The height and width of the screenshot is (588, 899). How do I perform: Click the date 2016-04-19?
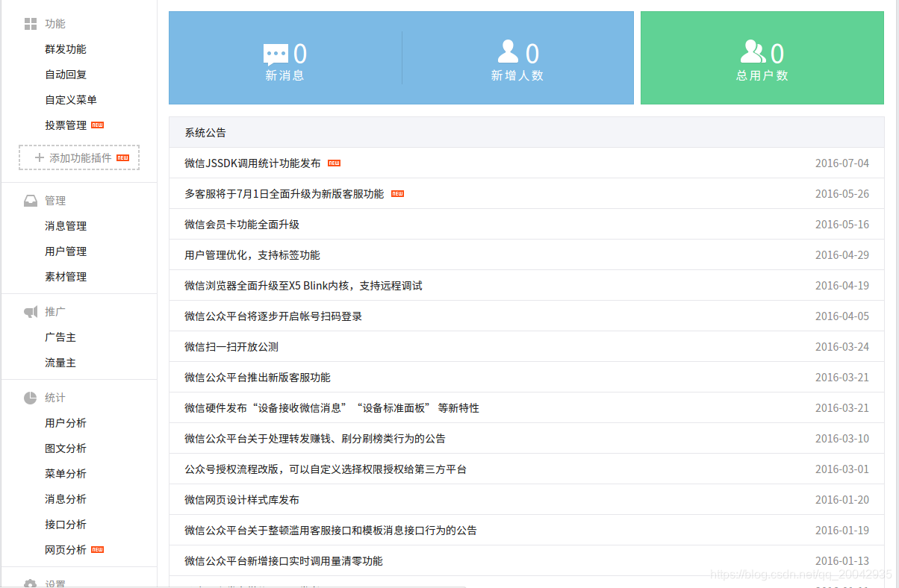842,286
